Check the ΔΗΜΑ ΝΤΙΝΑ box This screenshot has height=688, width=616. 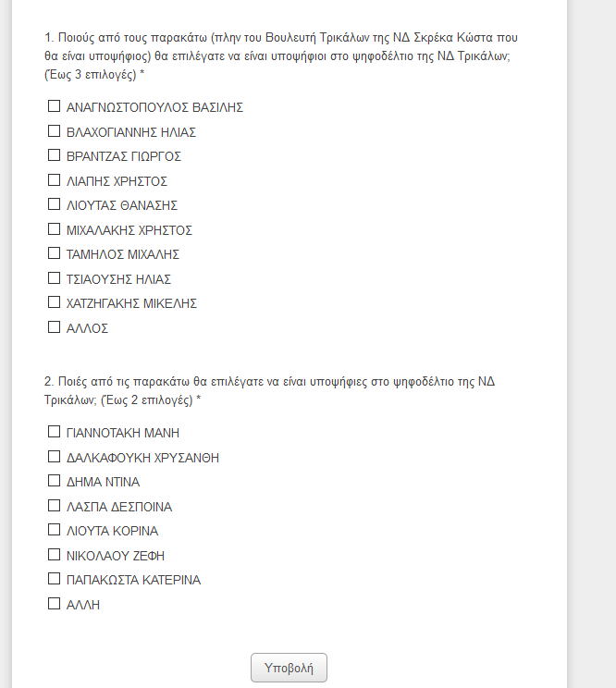54,482
